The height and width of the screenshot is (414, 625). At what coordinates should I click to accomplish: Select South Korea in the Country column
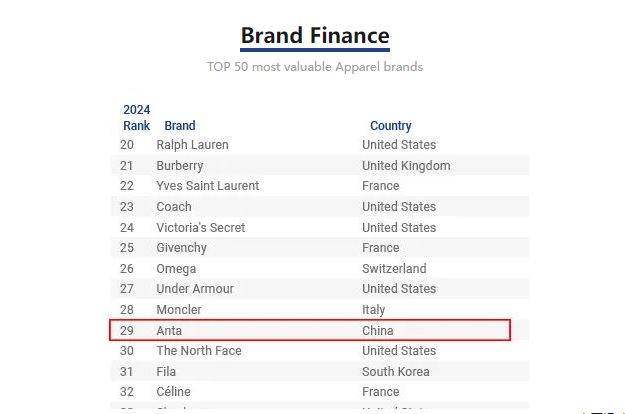tap(397, 371)
